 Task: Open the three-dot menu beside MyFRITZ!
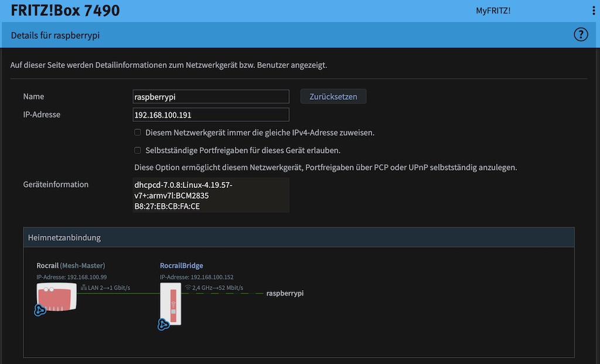tap(594, 11)
